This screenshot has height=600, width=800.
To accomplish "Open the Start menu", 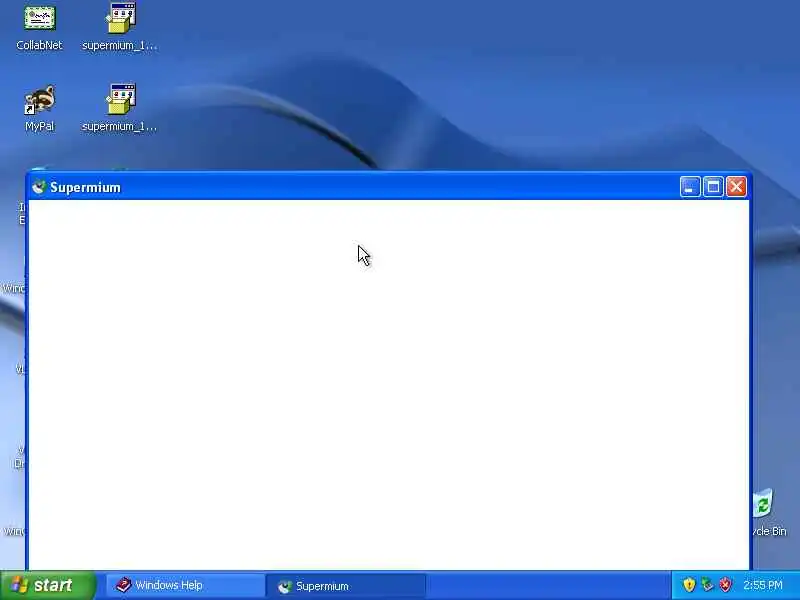I will coord(47,585).
